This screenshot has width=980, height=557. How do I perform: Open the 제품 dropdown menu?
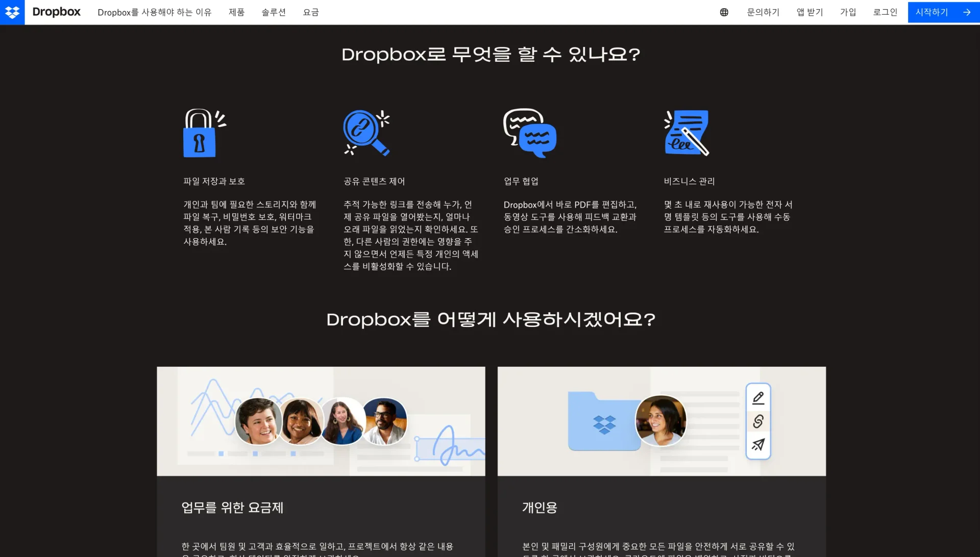[x=236, y=12]
